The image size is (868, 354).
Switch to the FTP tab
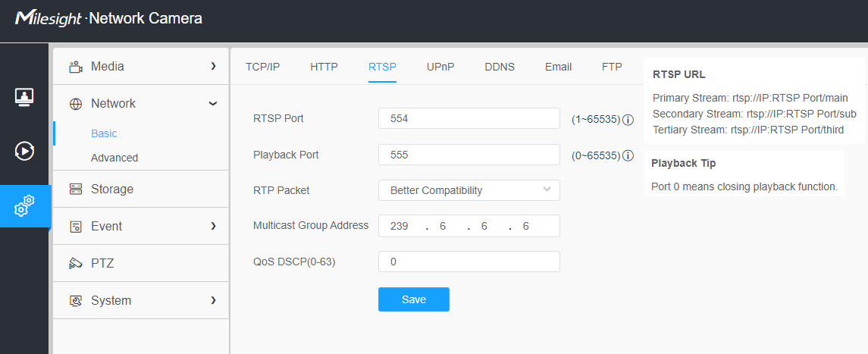[612, 67]
